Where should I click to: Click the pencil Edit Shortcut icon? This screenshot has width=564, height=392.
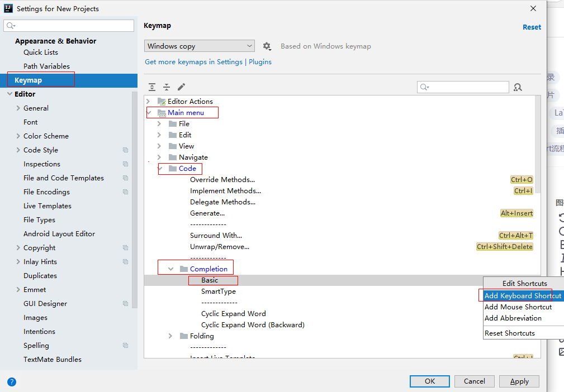point(181,87)
